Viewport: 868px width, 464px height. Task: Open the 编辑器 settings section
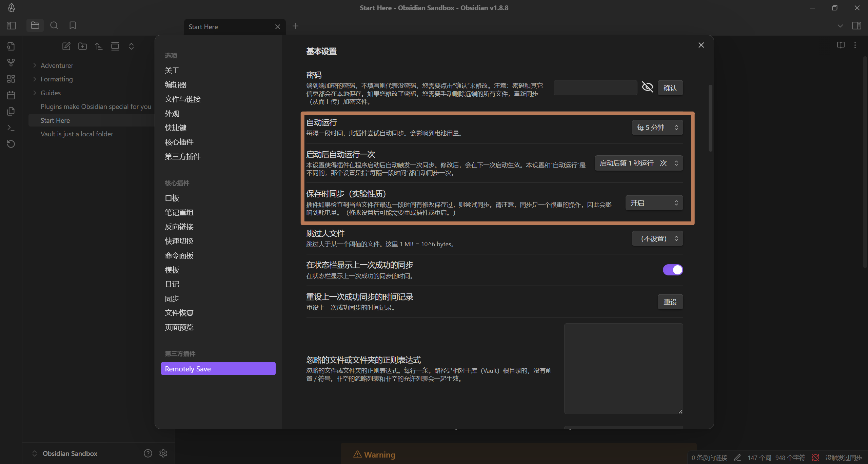coord(175,84)
